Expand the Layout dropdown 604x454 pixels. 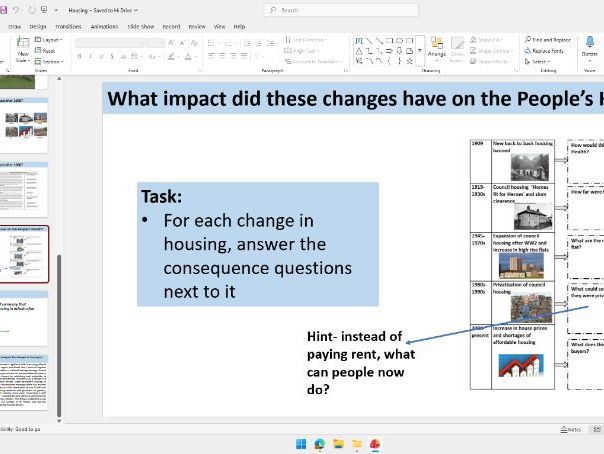[x=51, y=40]
